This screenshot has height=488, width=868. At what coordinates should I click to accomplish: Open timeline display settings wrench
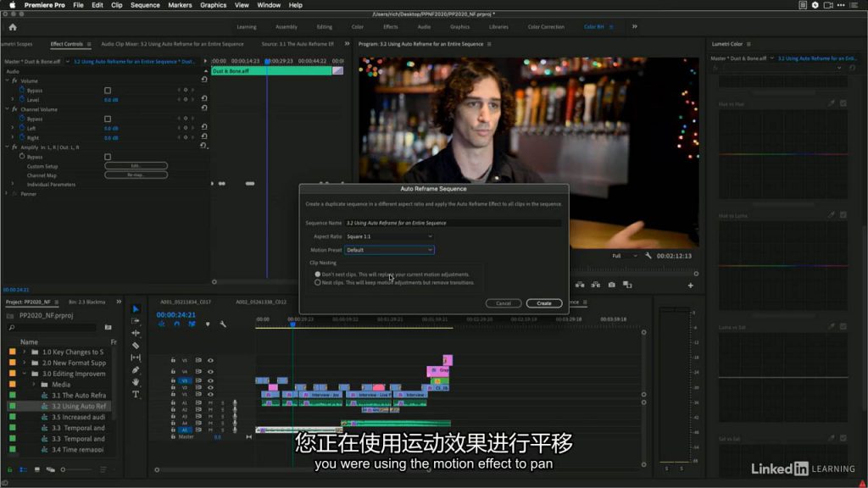point(223,324)
